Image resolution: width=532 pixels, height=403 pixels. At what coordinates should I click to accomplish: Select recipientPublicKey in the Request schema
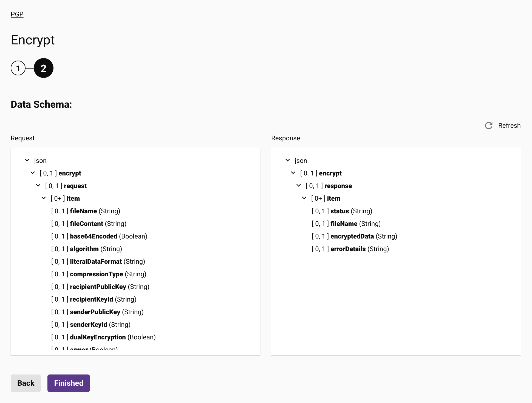tap(98, 287)
